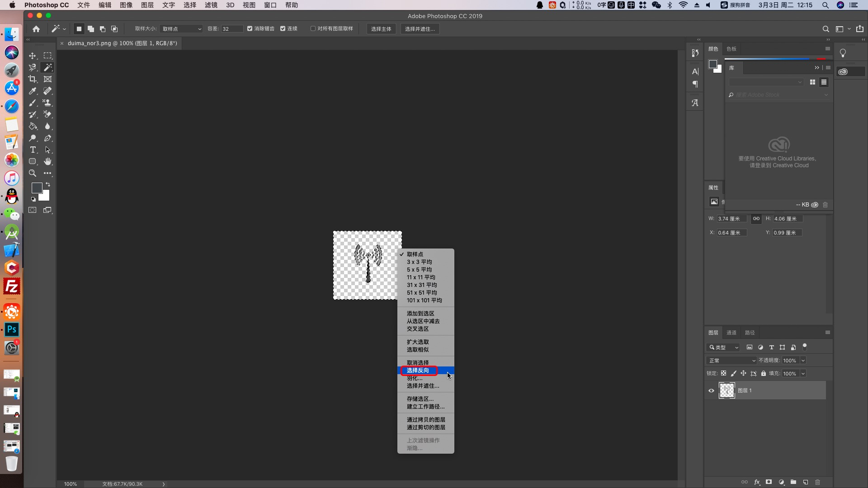Click the foreground color swatch in toolbar
The width and height of the screenshot is (868, 488).
[x=37, y=188]
